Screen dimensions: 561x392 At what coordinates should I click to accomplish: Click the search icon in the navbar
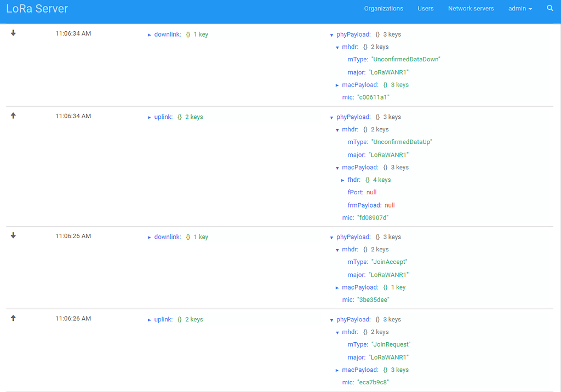[x=550, y=8]
